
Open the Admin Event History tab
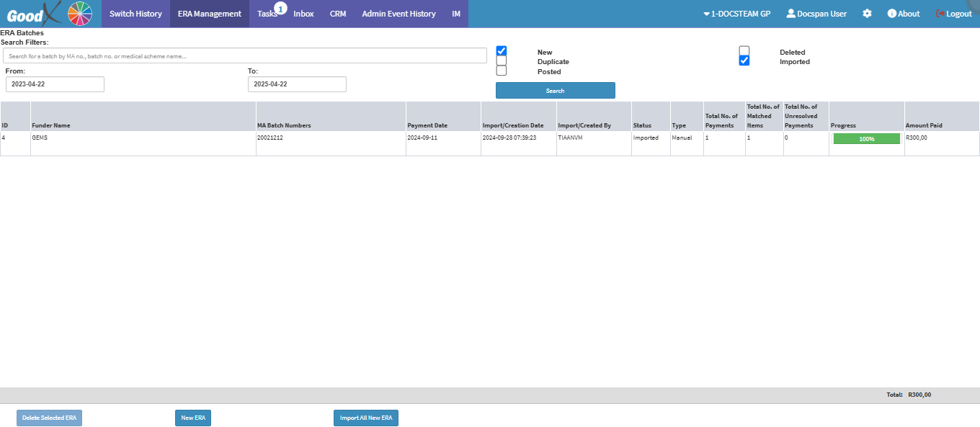(x=398, y=14)
